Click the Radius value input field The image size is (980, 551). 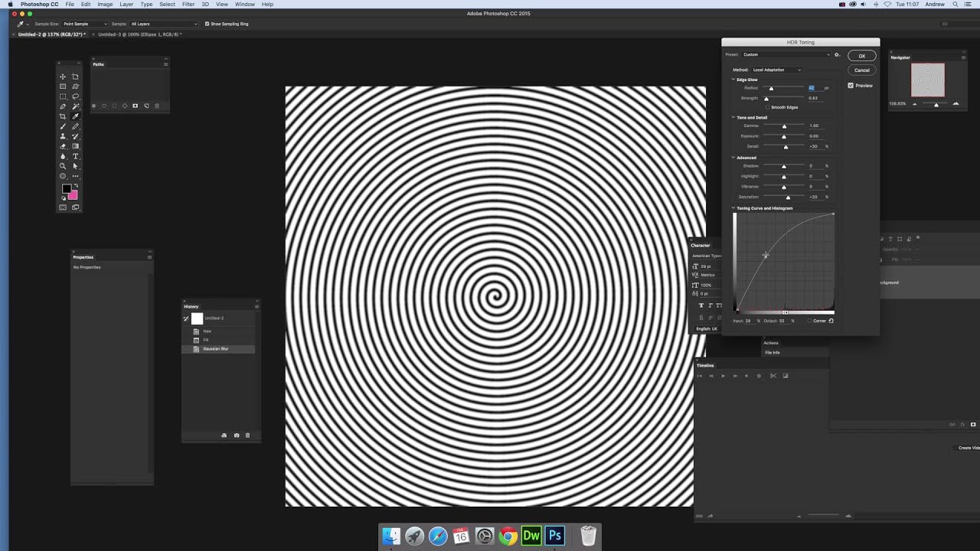pyautogui.click(x=815, y=88)
